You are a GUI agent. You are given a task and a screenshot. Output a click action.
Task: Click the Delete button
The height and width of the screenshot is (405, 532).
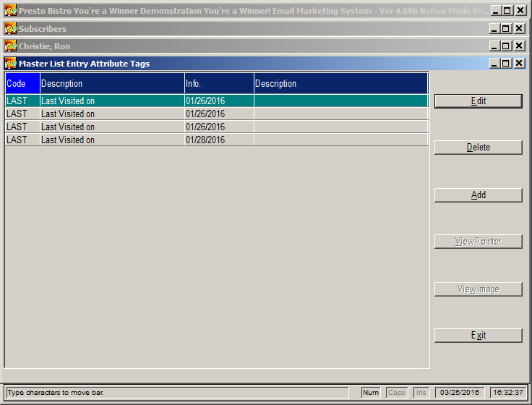pos(478,148)
